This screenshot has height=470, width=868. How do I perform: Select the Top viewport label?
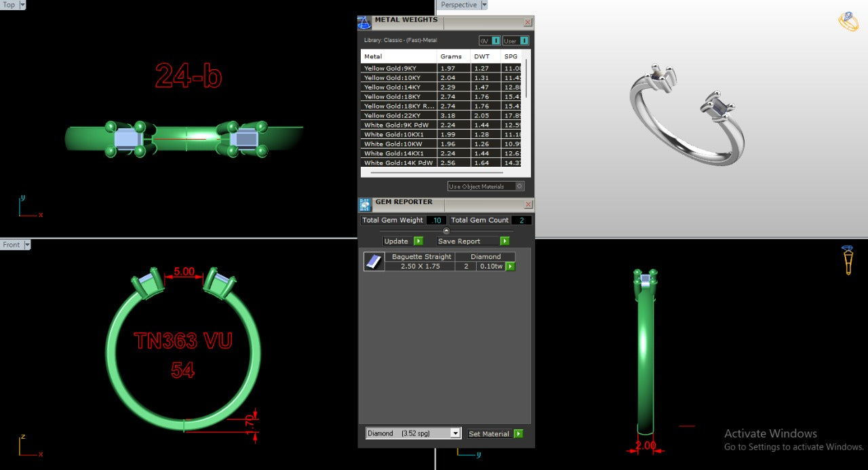coord(9,5)
